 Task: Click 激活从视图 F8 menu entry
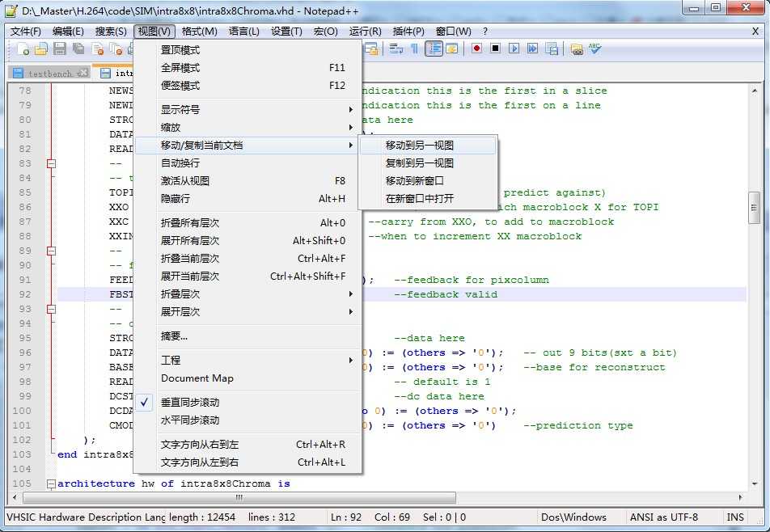click(x=248, y=180)
